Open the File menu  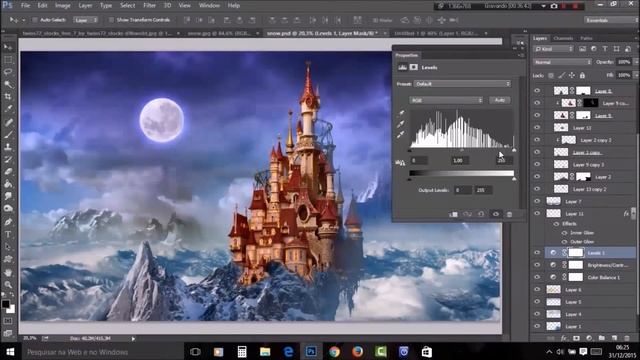point(25,5)
